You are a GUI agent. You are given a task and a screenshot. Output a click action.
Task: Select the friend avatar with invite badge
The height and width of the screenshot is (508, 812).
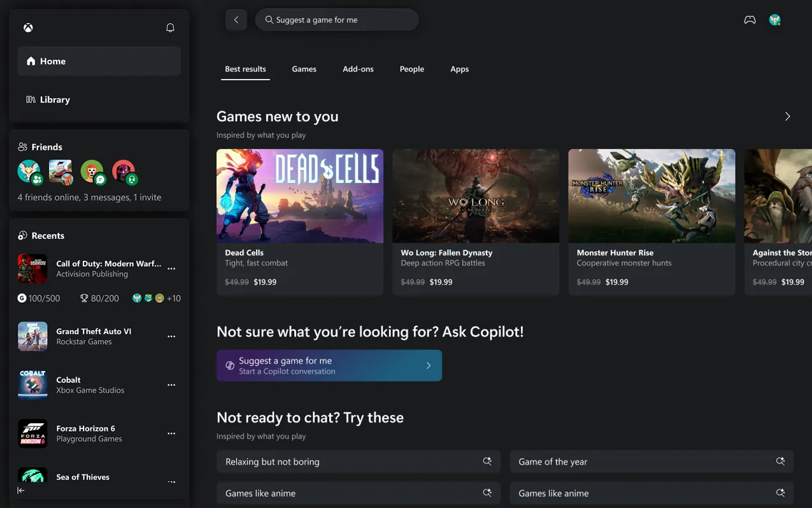click(x=124, y=171)
